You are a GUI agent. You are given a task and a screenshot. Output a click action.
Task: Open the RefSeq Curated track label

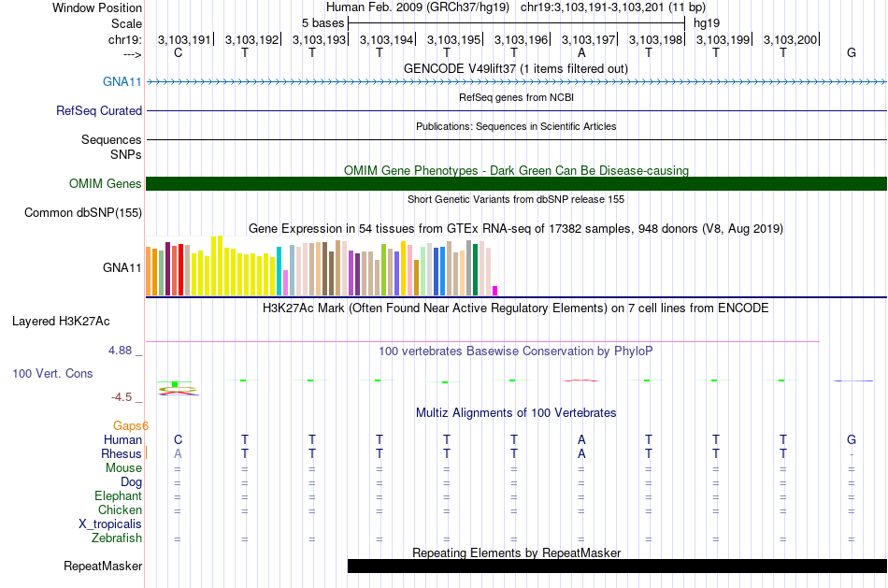pos(98,110)
